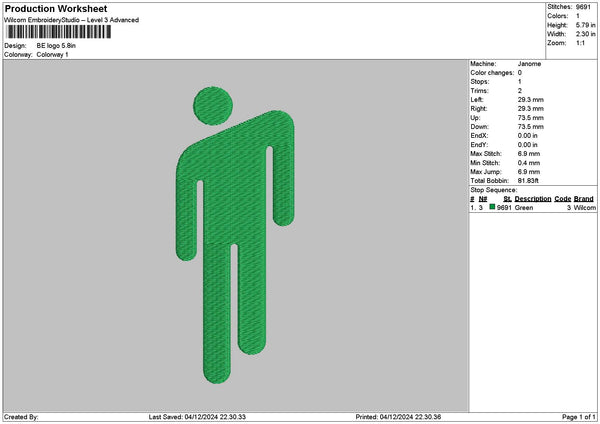Click the green thread color swatch

pos(492,207)
